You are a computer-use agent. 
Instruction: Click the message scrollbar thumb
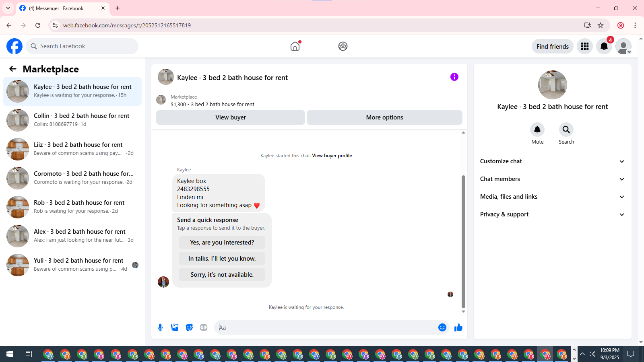click(x=463, y=241)
